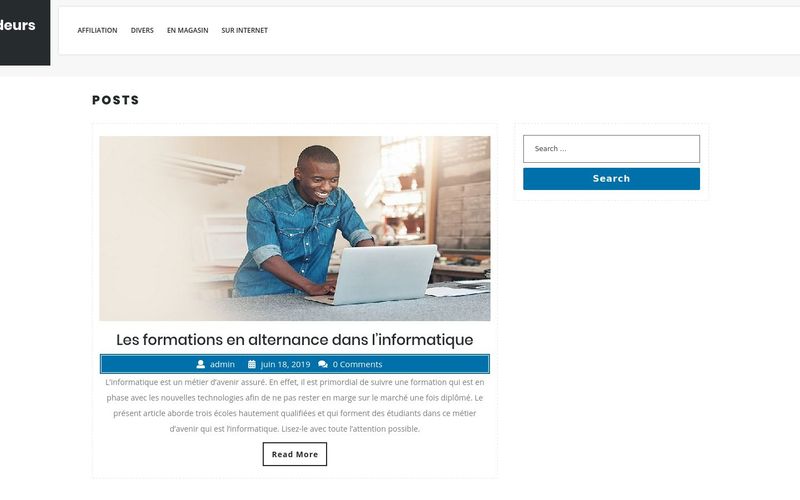
Task: Open the 0 Comments link
Action: point(357,364)
